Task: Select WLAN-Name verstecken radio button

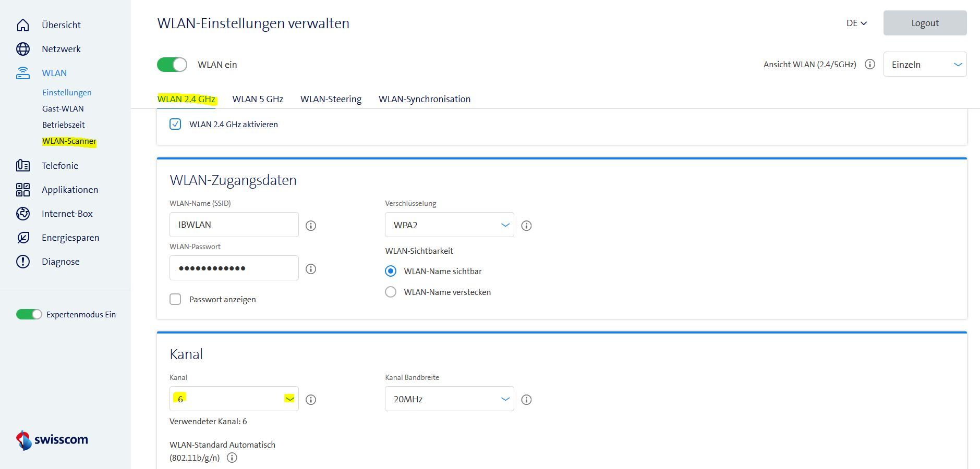Action: pos(391,292)
